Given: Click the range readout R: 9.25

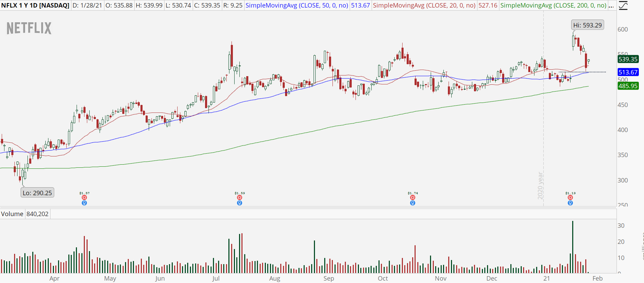Looking at the screenshot, I should [x=233, y=5].
